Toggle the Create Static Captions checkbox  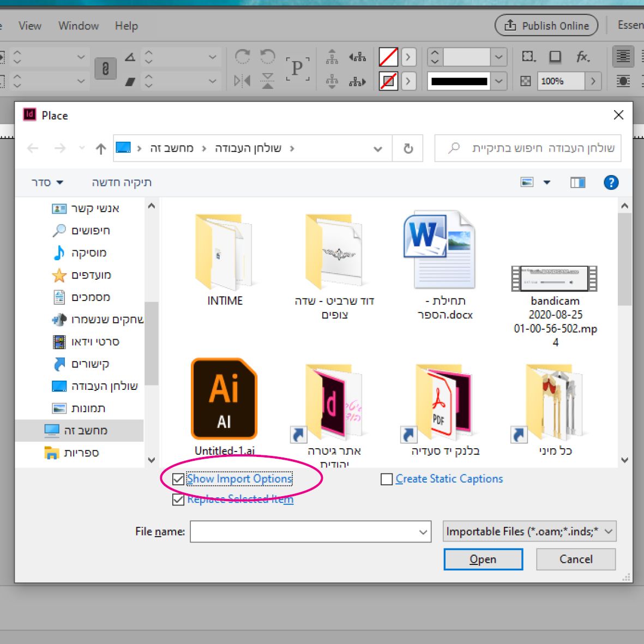click(x=387, y=479)
